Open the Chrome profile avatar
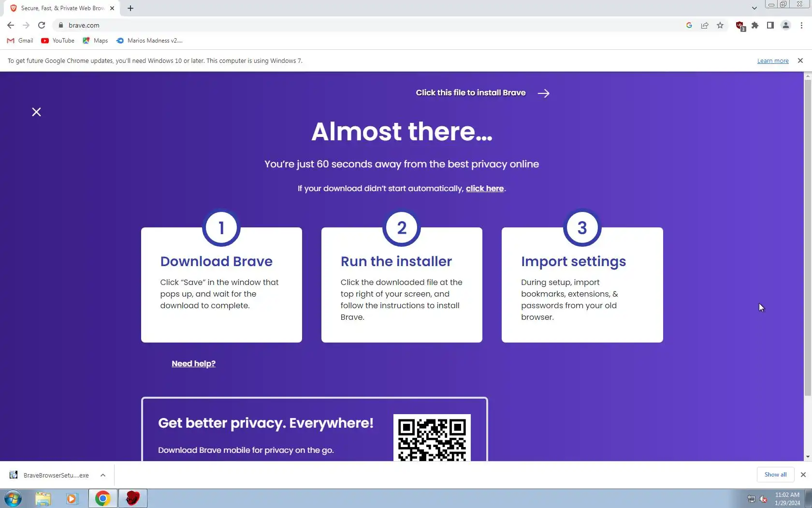The image size is (812, 508). [786, 25]
